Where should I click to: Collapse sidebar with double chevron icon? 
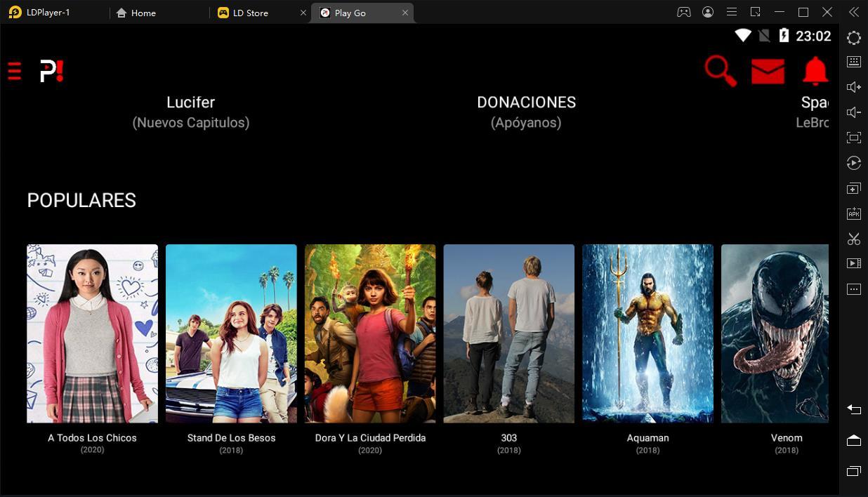coord(854,12)
